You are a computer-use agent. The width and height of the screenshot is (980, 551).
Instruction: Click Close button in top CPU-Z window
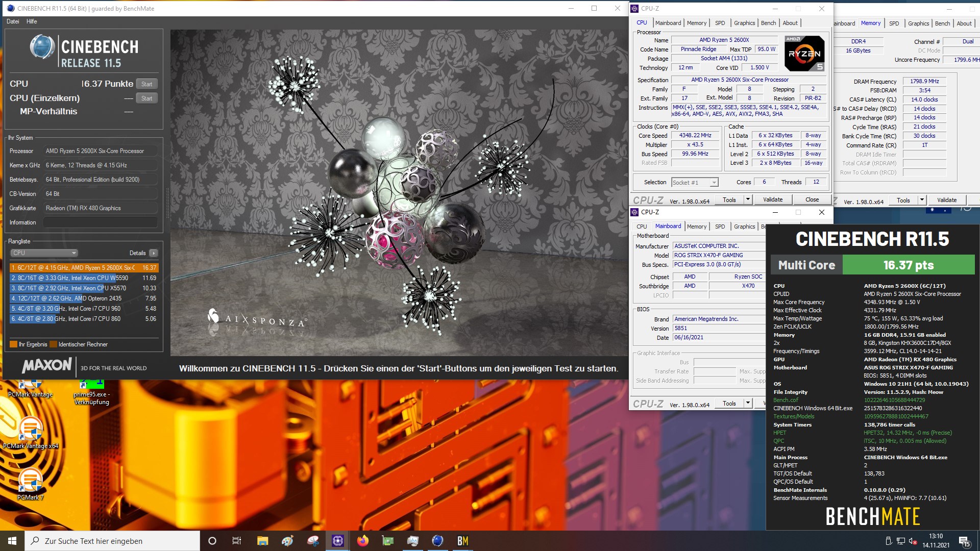click(x=812, y=200)
